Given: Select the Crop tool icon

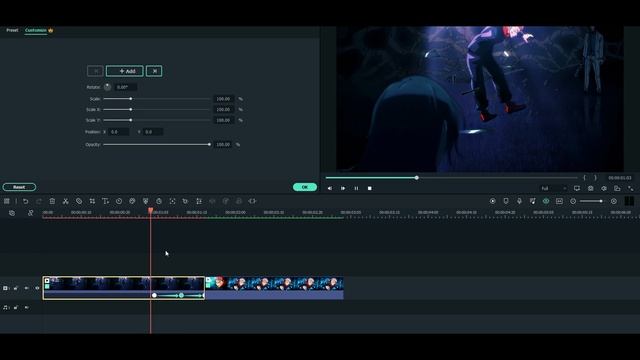Looking at the screenshot, I should pyautogui.click(x=92, y=201).
